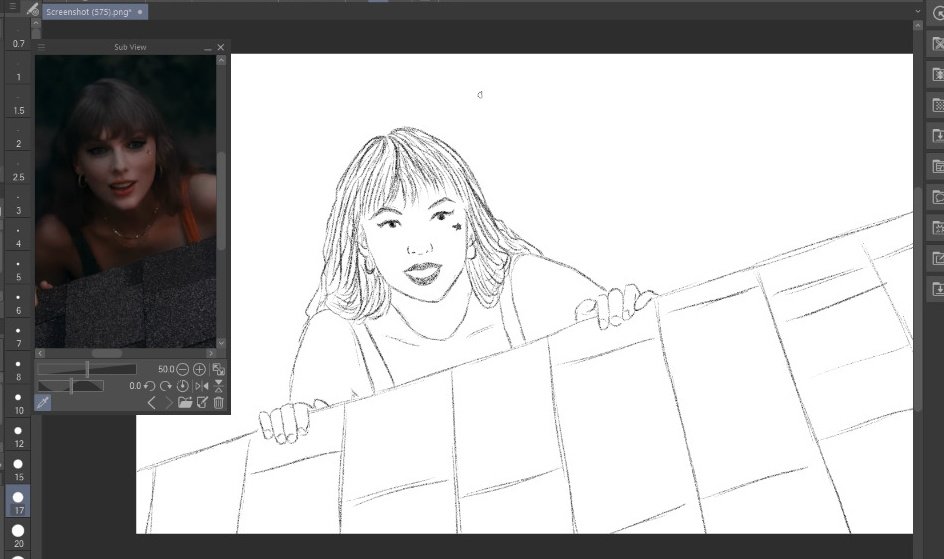Reset Sub View image rotation
Screen dimensions: 944x559
(182, 386)
